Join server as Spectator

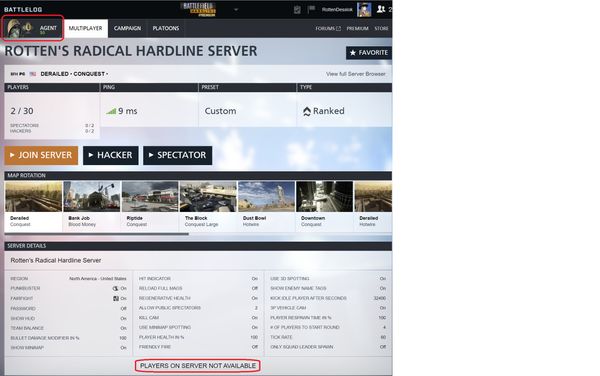178,155
